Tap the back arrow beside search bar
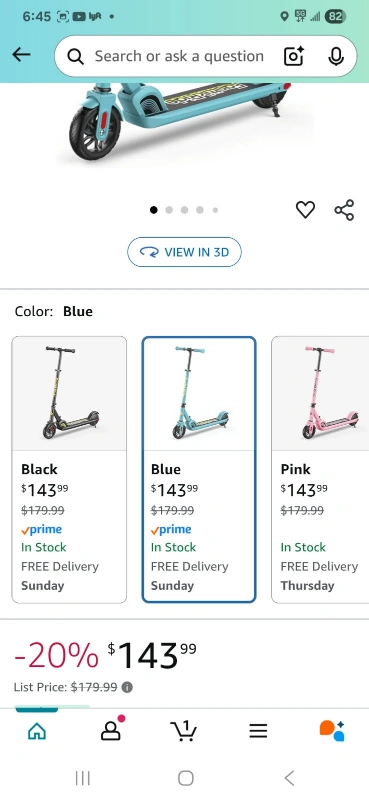This screenshot has width=369, height=800. point(21,55)
